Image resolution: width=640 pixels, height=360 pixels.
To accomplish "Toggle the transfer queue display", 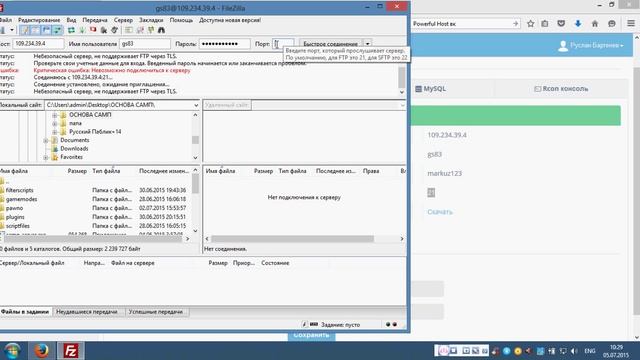I will coord(58,30).
